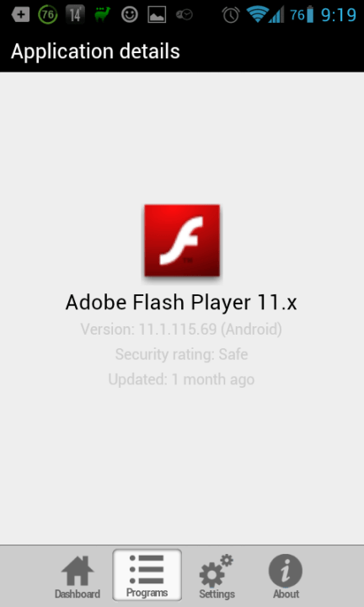Tap the Application details header
Image resolution: width=364 pixels, height=607 pixels.
pos(95,51)
